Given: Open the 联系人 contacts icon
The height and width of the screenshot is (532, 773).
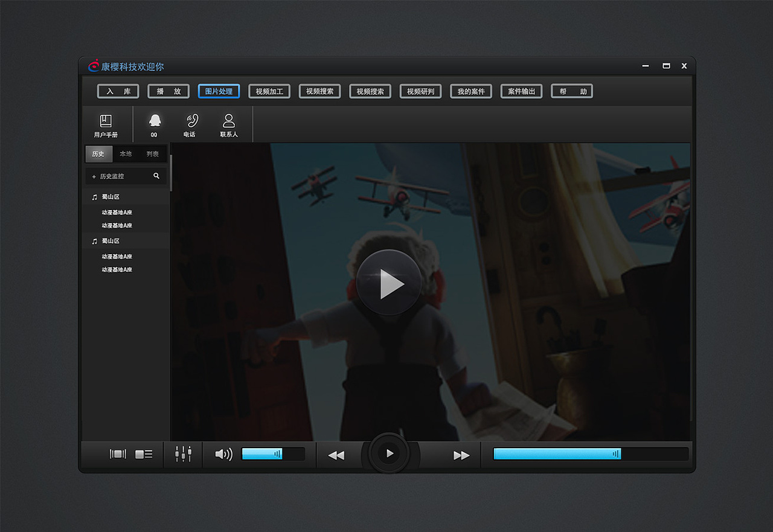Looking at the screenshot, I should pyautogui.click(x=229, y=120).
